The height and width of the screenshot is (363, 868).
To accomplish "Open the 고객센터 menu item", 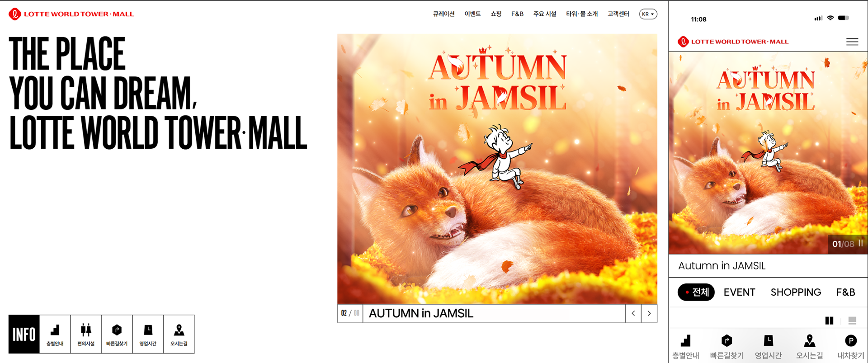I will (x=618, y=14).
